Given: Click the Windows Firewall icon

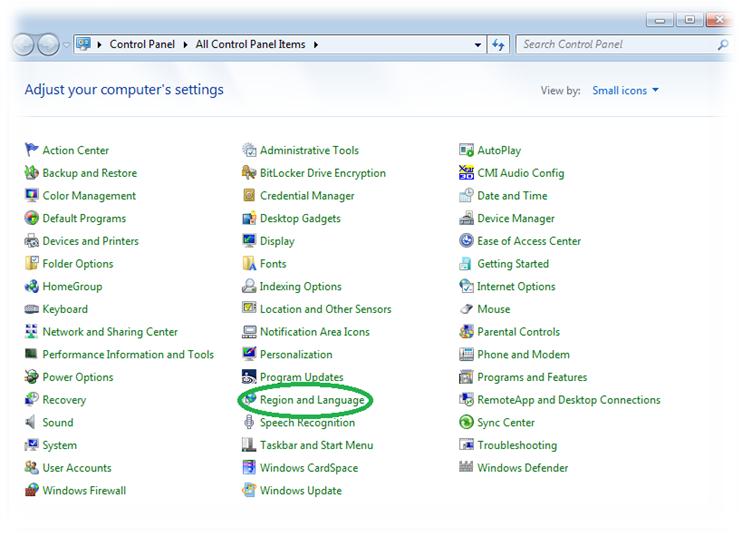Looking at the screenshot, I should 31,490.
